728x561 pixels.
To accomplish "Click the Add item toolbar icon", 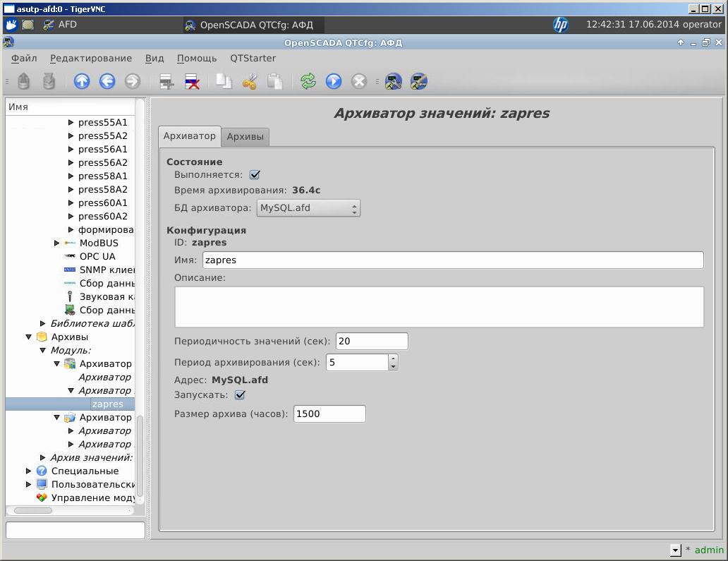I will point(166,82).
